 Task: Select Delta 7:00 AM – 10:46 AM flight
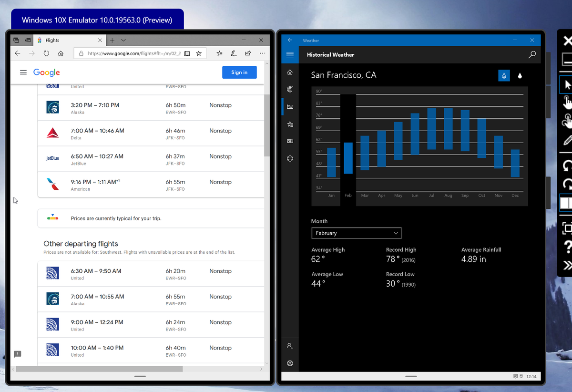point(151,134)
